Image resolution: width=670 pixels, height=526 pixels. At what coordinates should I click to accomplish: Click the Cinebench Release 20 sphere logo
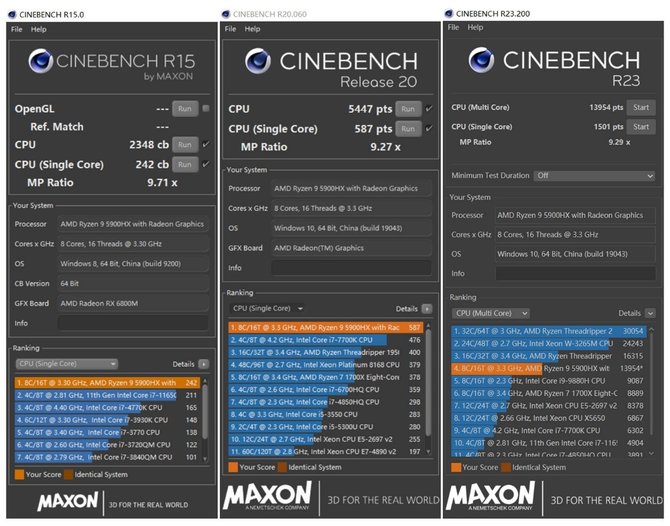[x=258, y=61]
